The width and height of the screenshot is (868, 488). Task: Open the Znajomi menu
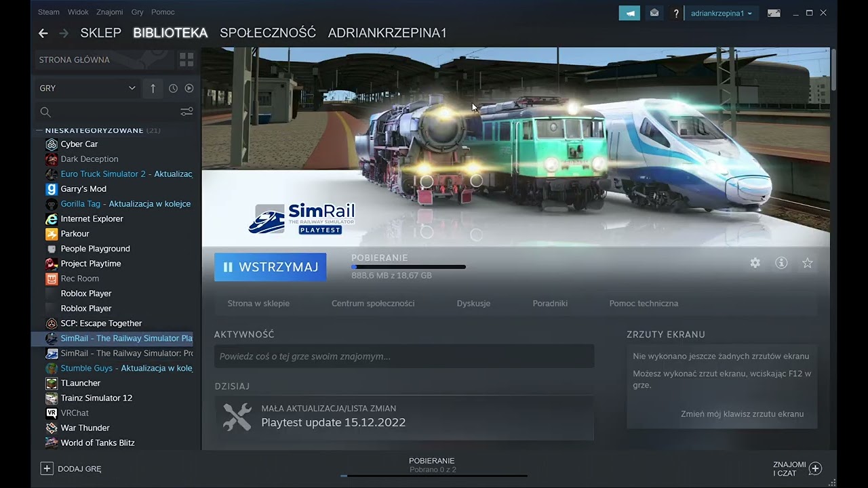[110, 12]
